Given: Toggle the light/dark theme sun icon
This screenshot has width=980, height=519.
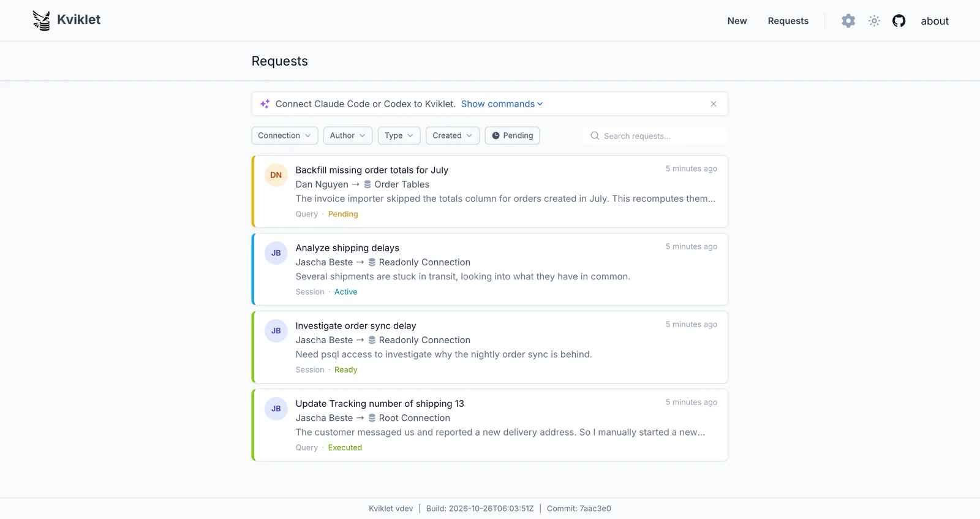Looking at the screenshot, I should pos(874,21).
